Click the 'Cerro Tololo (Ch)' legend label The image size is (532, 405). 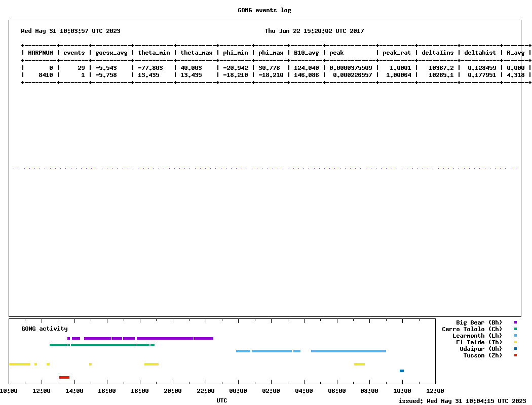(x=472, y=329)
